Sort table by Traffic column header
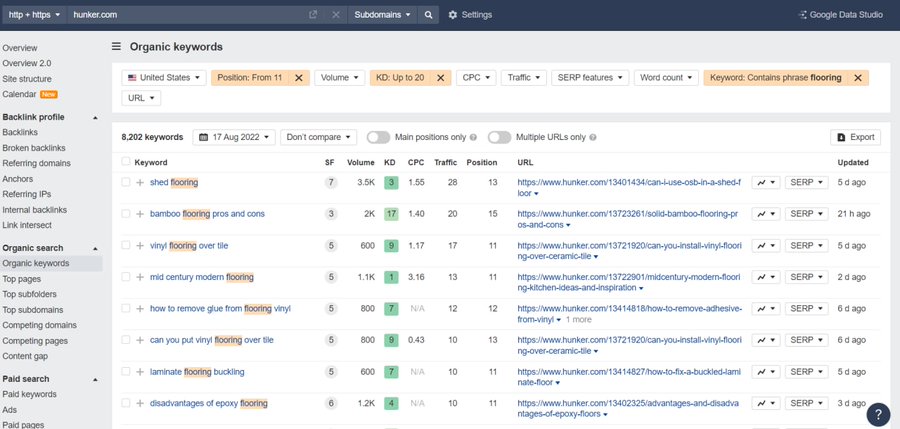900x429 pixels. [445, 163]
